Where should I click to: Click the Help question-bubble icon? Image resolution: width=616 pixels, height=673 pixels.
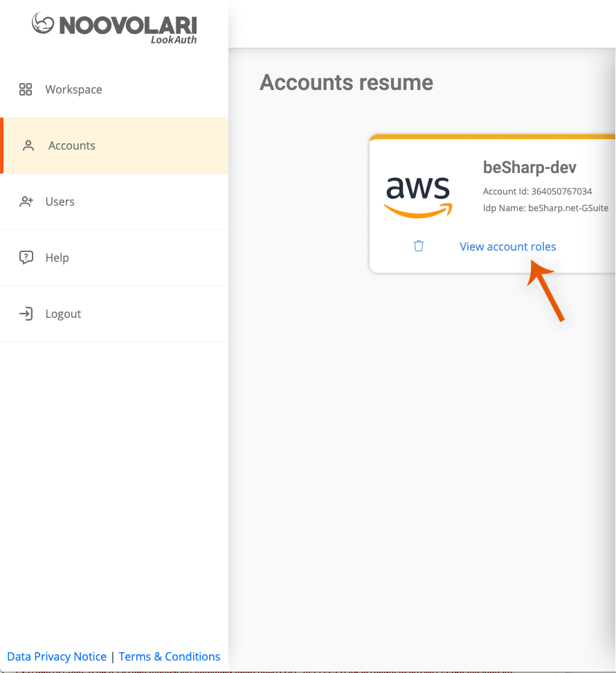point(26,258)
